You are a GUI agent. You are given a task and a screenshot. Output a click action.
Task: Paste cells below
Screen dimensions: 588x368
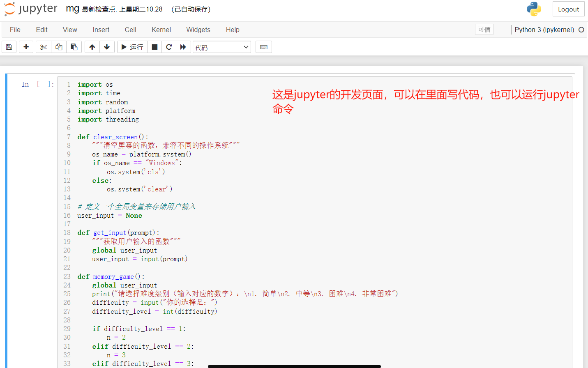pos(74,47)
